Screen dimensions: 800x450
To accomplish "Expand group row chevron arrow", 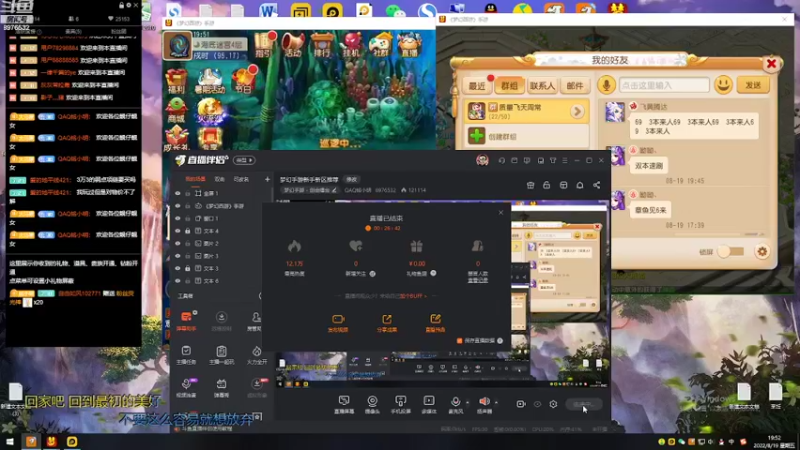I will tap(577, 111).
